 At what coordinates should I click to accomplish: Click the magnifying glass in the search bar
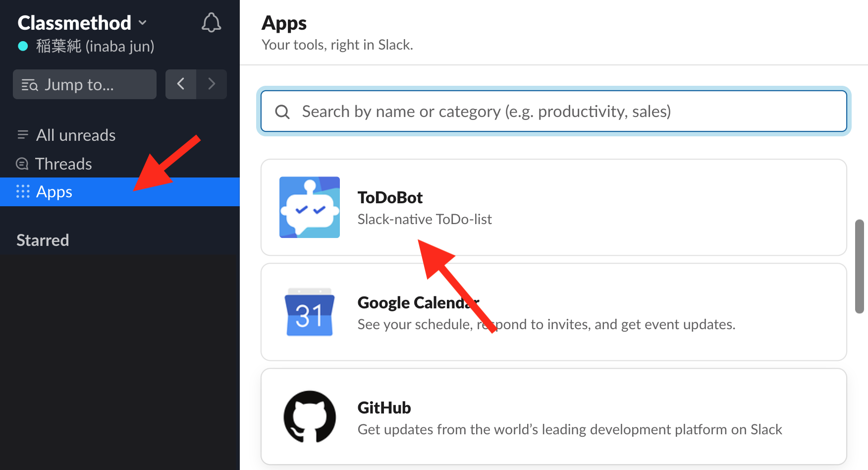point(282,111)
